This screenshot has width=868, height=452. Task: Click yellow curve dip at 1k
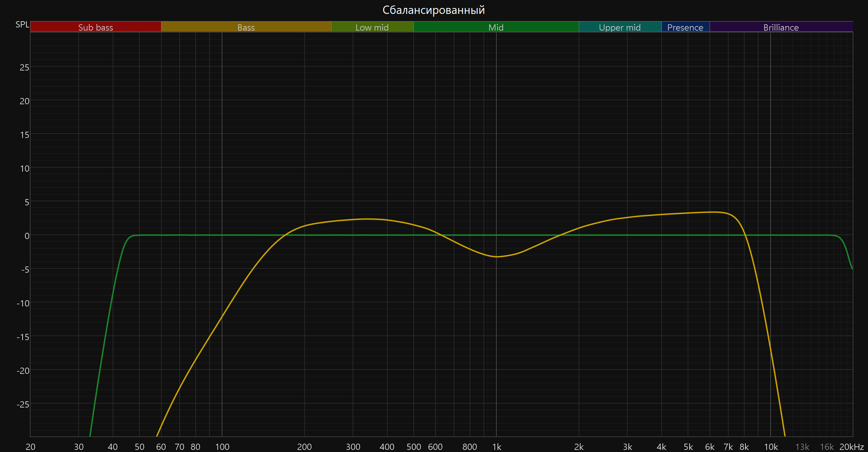click(x=496, y=257)
